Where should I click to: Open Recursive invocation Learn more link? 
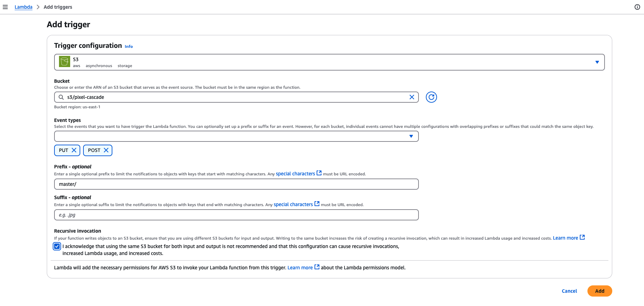coord(565,238)
